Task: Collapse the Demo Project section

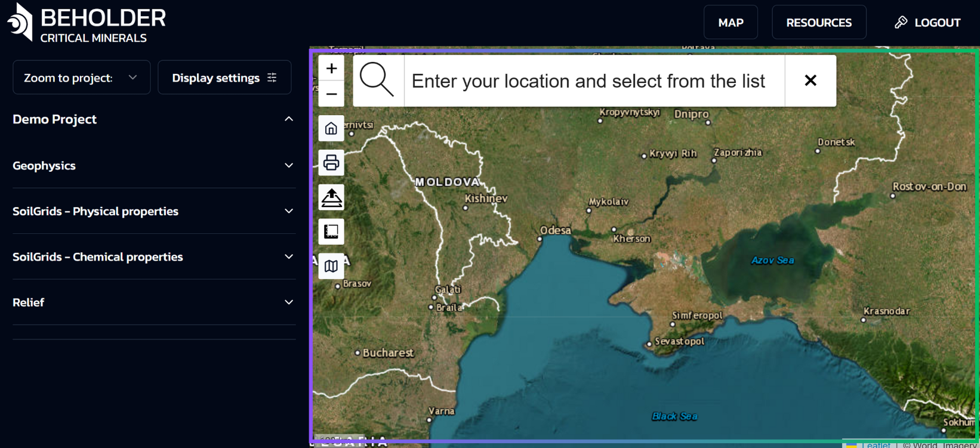Action: click(289, 119)
